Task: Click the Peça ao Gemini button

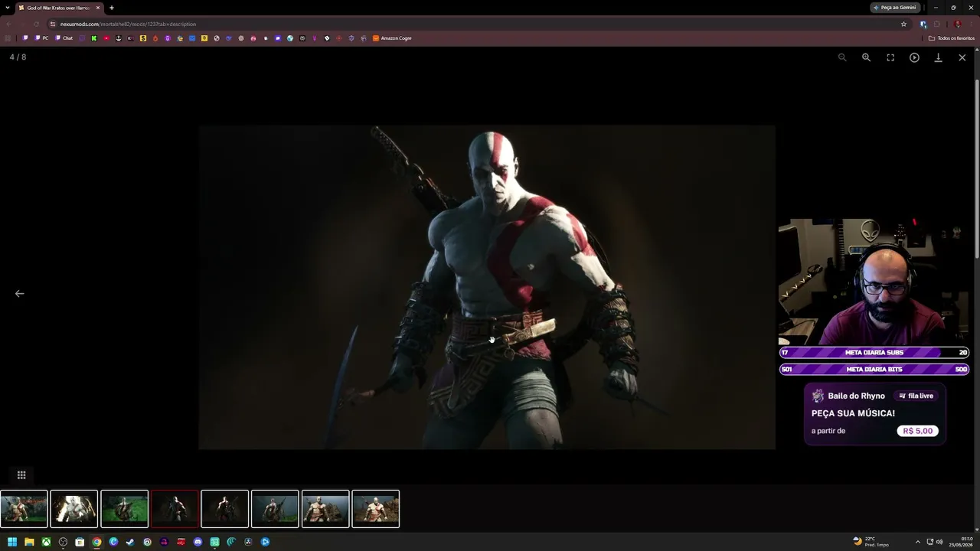Action: pos(895,8)
